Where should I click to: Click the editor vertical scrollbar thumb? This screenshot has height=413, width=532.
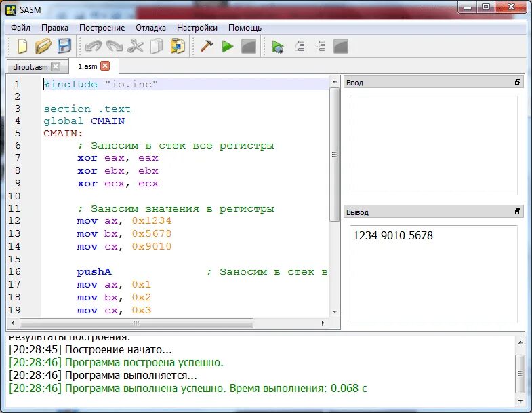pos(335,155)
